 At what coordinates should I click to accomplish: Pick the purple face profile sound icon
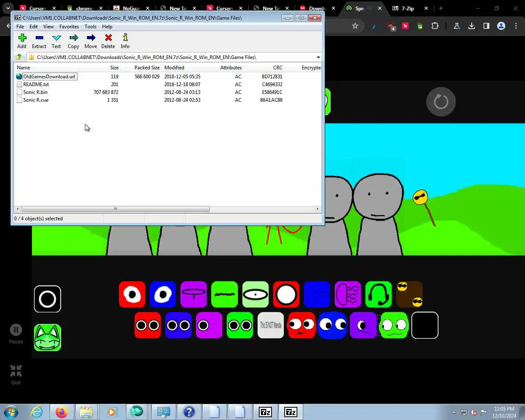[348, 294]
